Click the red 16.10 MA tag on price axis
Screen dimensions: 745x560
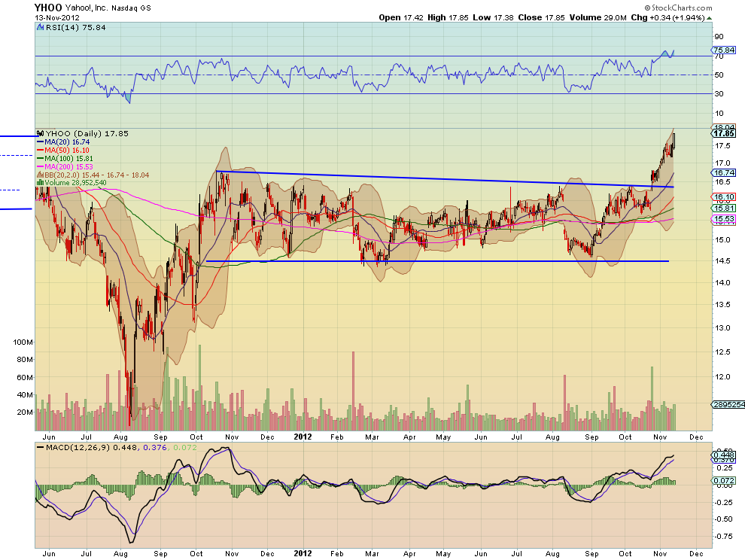(x=724, y=196)
